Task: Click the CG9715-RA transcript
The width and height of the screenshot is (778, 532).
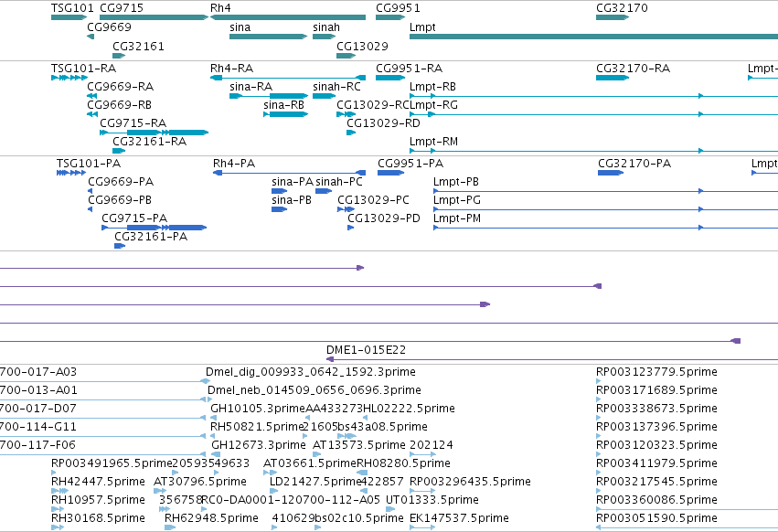Action: [x=154, y=133]
